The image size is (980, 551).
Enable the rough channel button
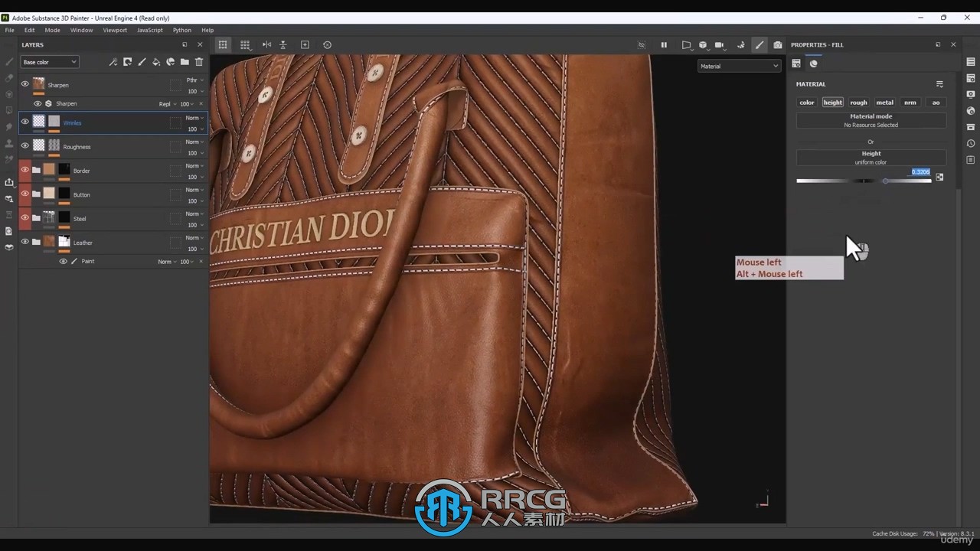pos(858,103)
